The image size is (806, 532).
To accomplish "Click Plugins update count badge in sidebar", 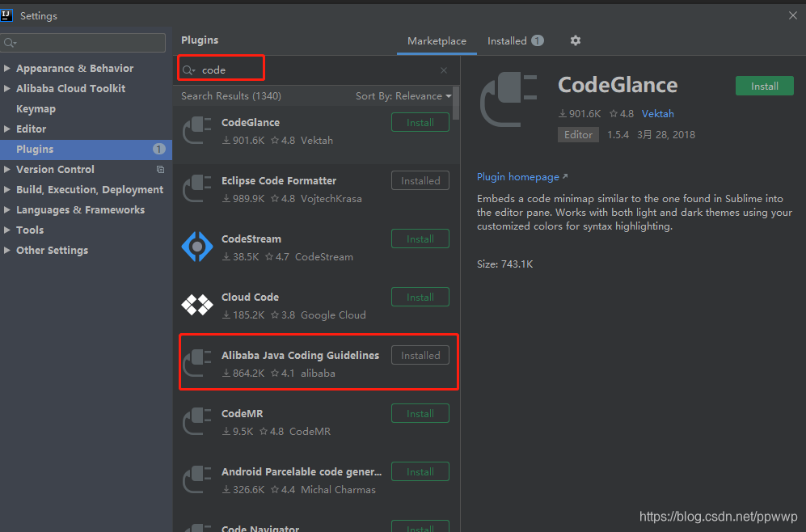I will 158,149.
